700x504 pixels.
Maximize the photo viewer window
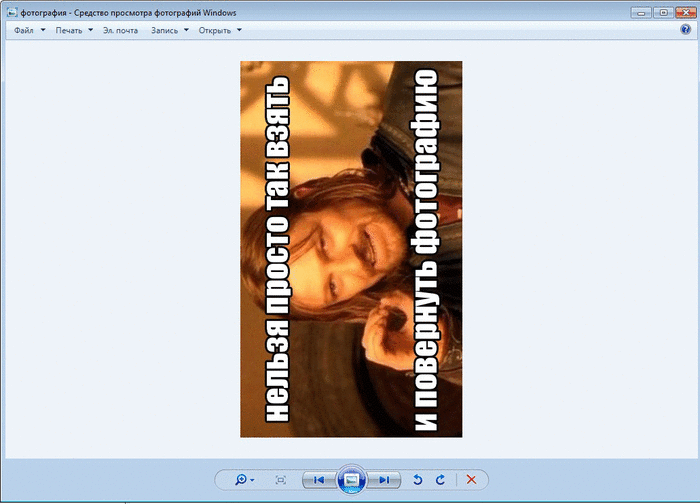tap(662, 11)
